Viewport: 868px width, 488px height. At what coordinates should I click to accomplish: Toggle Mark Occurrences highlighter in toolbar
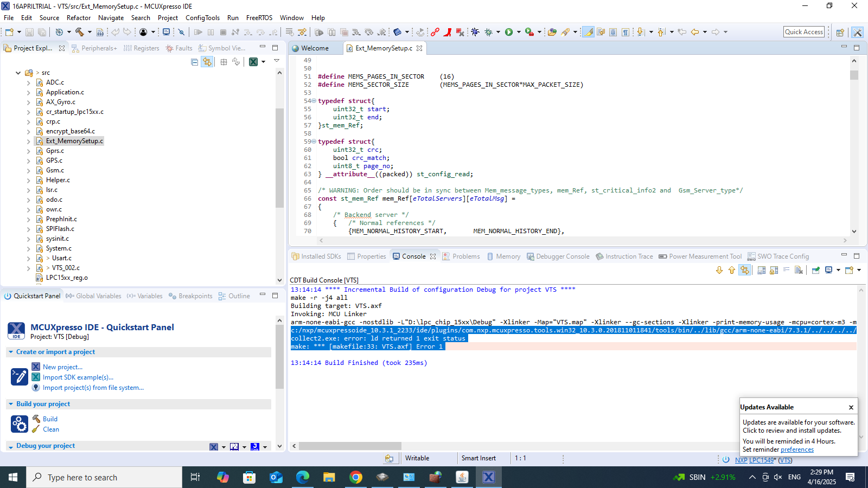click(x=589, y=32)
